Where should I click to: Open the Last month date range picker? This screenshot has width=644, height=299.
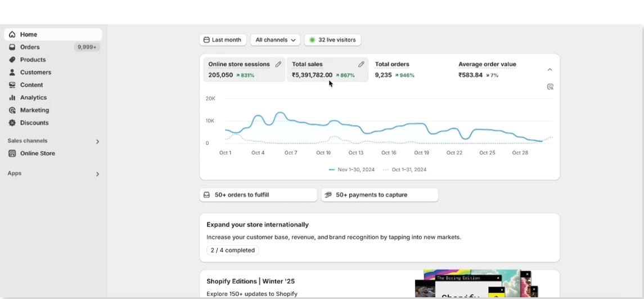coord(223,40)
